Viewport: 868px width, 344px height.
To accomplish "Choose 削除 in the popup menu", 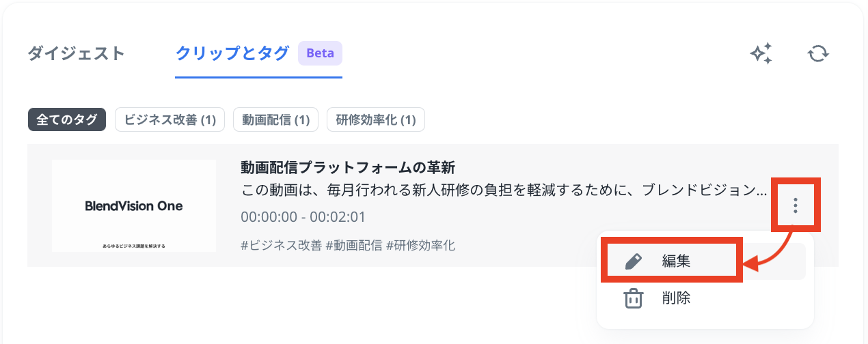I will pos(675,298).
